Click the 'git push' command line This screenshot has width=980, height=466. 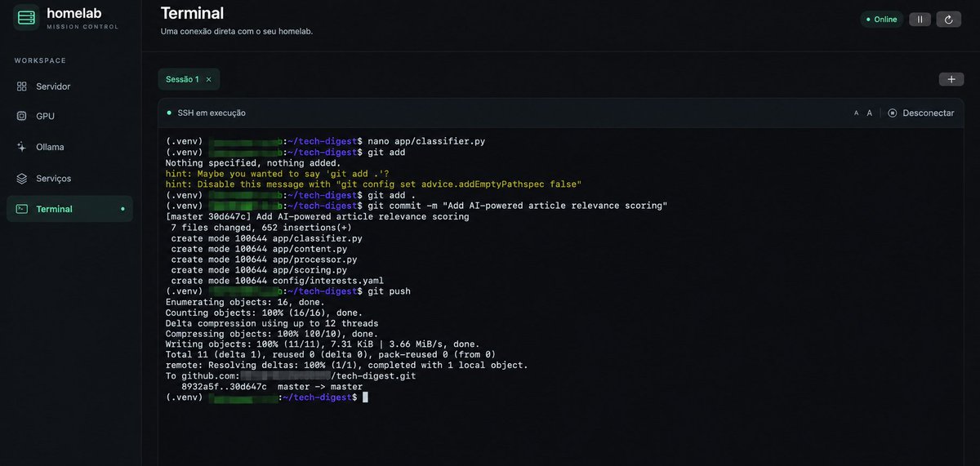pos(389,291)
